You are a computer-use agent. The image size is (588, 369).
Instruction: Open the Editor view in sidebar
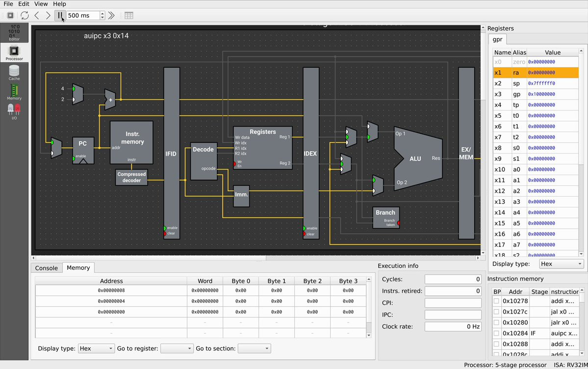tap(14, 33)
